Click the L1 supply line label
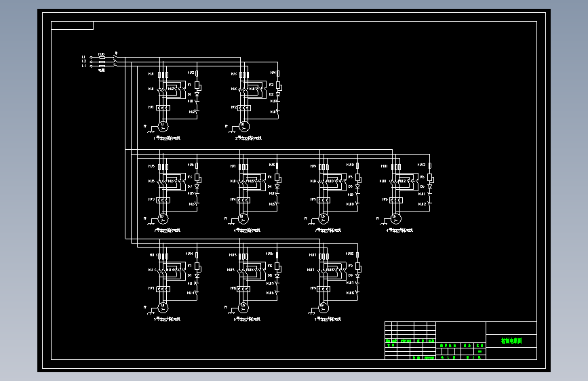Screen dimensions: 588x381 pos(83,57)
